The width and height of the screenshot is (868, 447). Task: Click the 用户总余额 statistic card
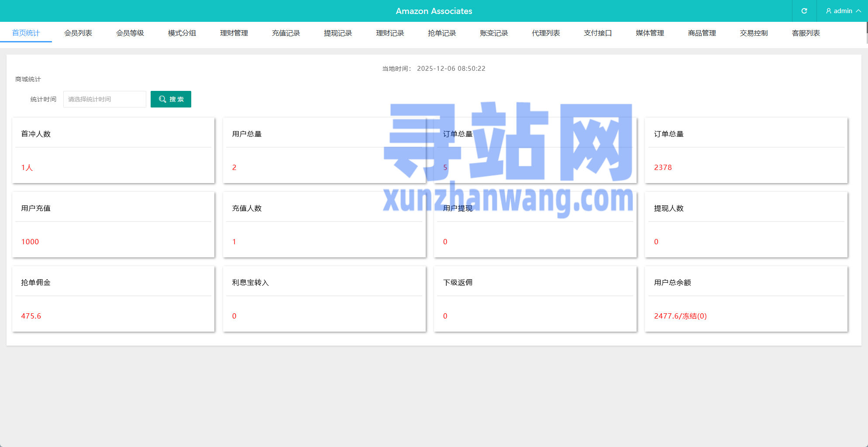tap(746, 299)
